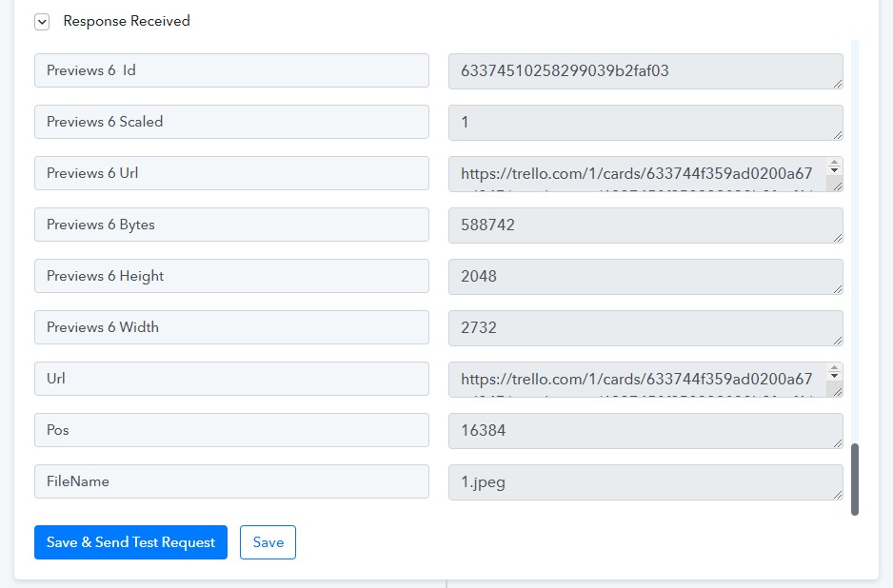Select the Previews 6 Height value 2048
The height and width of the screenshot is (588, 893).
pos(645,277)
